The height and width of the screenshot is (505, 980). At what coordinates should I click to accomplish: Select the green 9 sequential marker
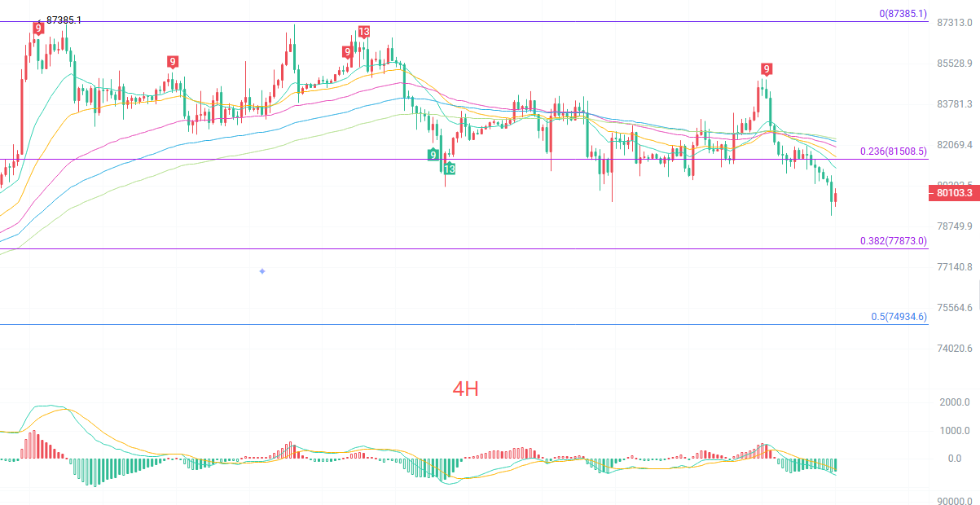(x=433, y=155)
